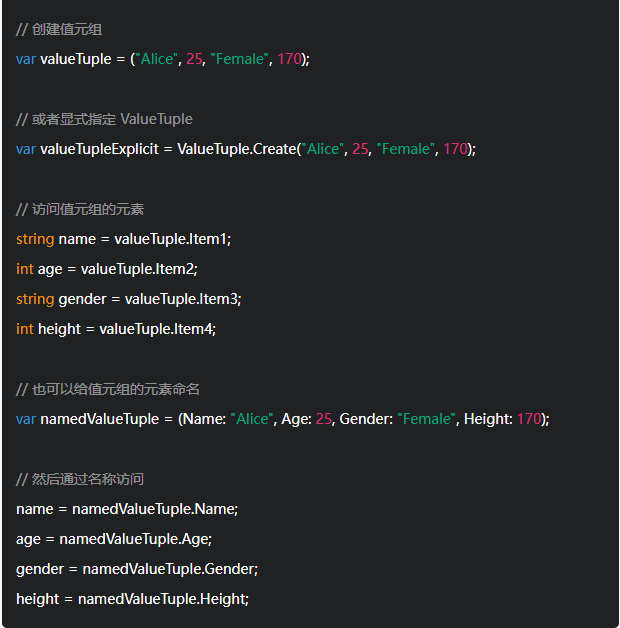This screenshot has width=620, height=628.
Task: Click the "Height: 170" named element
Action: pos(503,419)
